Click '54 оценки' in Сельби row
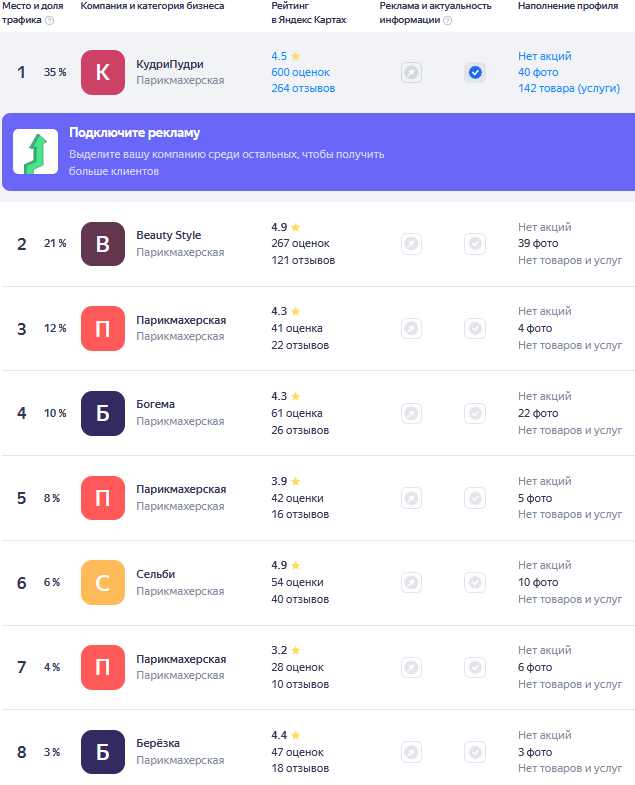 pos(297,582)
